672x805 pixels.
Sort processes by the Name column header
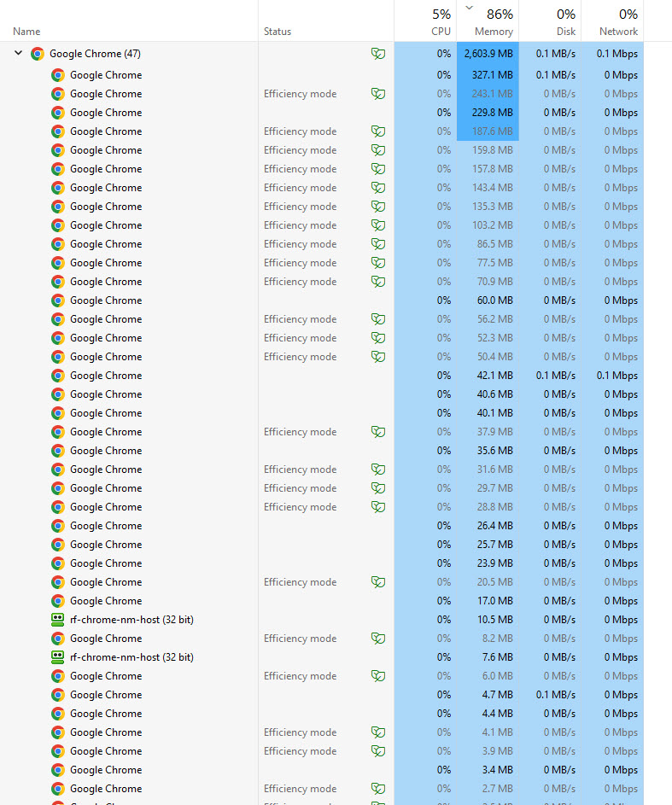(26, 32)
